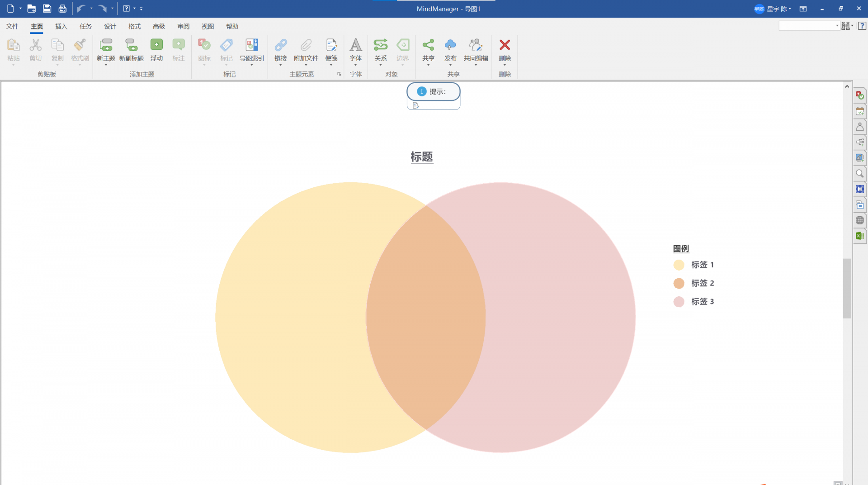The image size is (868, 485).
Task: Open the 帮助 tab
Action: [x=232, y=26]
